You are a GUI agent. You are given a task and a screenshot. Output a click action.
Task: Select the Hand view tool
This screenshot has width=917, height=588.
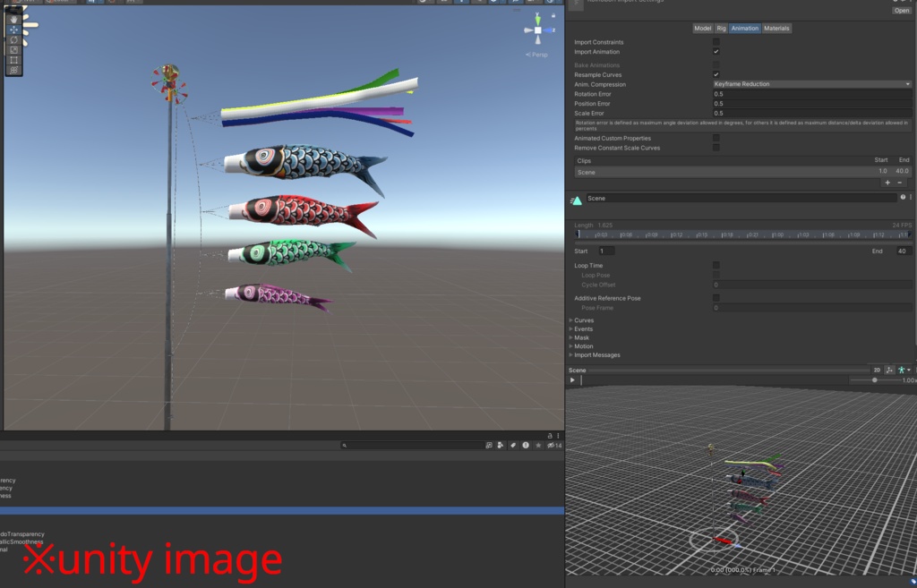13,20
